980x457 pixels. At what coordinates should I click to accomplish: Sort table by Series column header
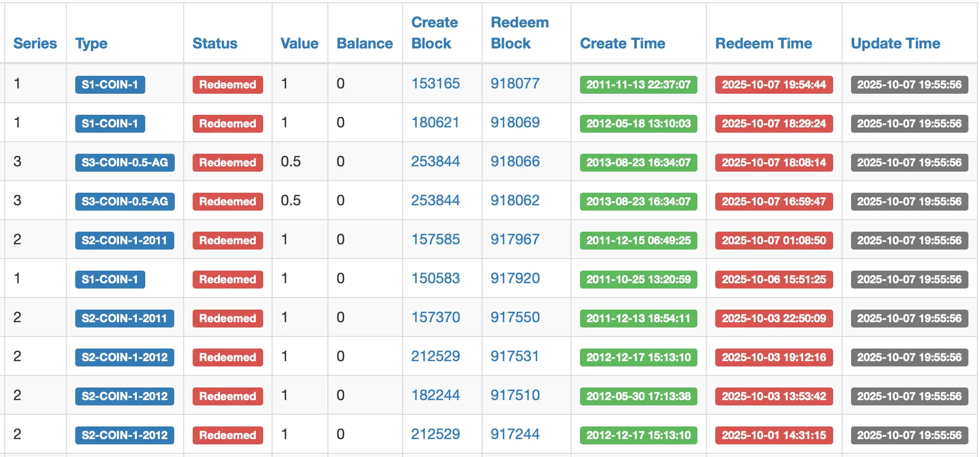35,43
